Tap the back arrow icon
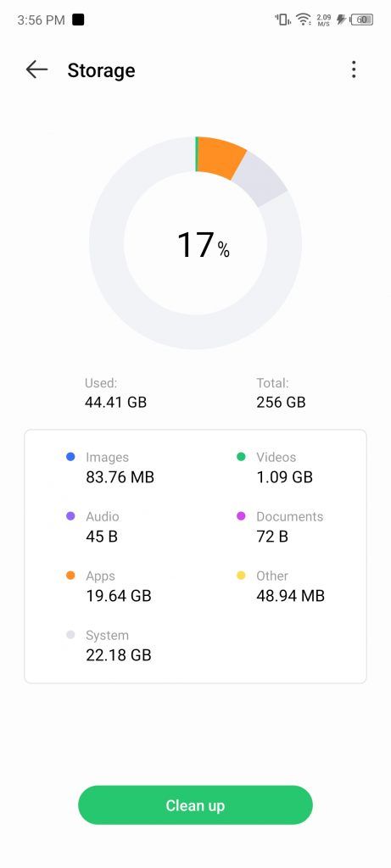 (x=36, y=70)
